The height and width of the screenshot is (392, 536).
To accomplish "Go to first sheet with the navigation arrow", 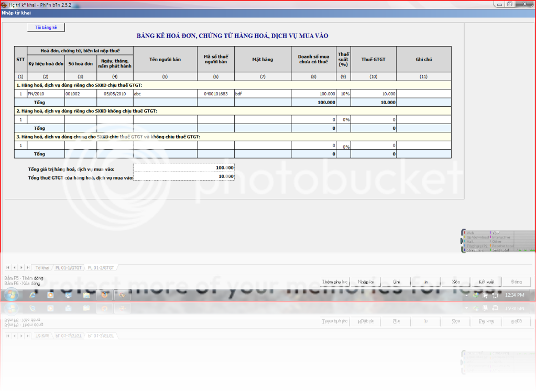I will [x=8, y=267].
